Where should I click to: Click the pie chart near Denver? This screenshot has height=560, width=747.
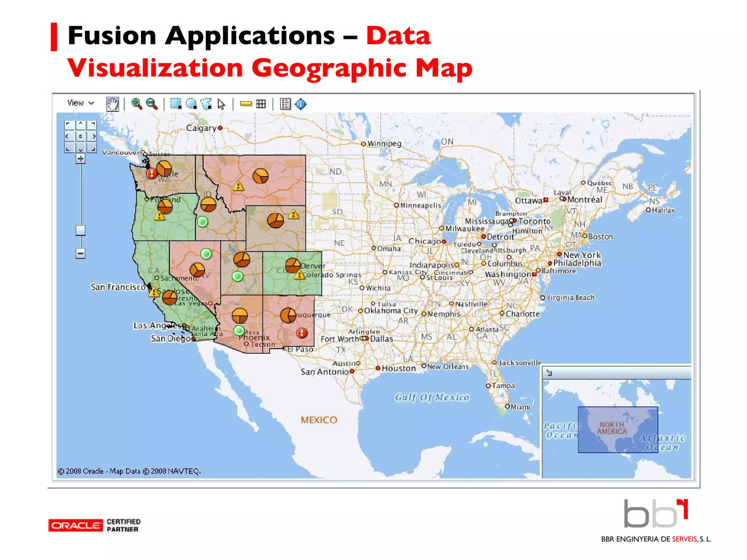(293, 266)
